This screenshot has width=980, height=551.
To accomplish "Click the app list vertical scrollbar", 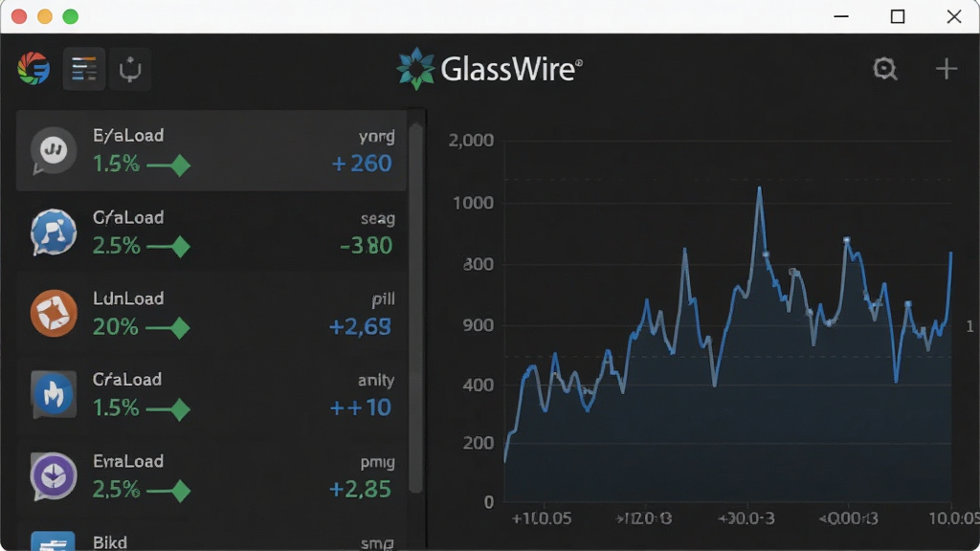I will click(415, 308).
